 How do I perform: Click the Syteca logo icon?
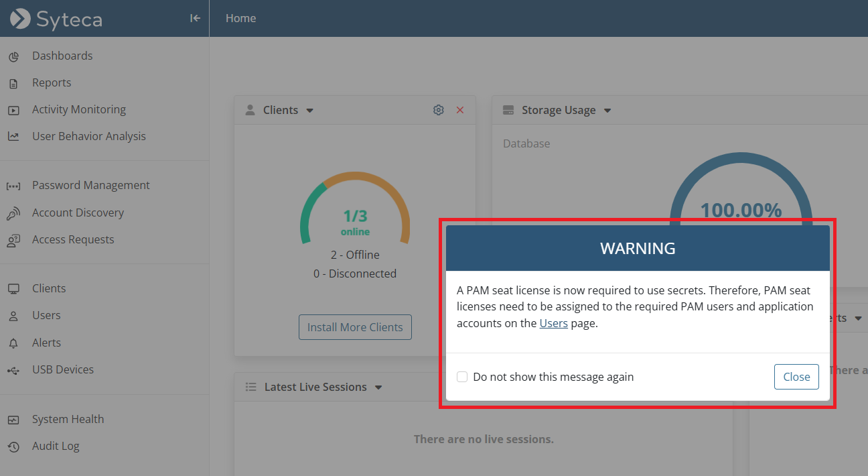[x=20, y=19]
